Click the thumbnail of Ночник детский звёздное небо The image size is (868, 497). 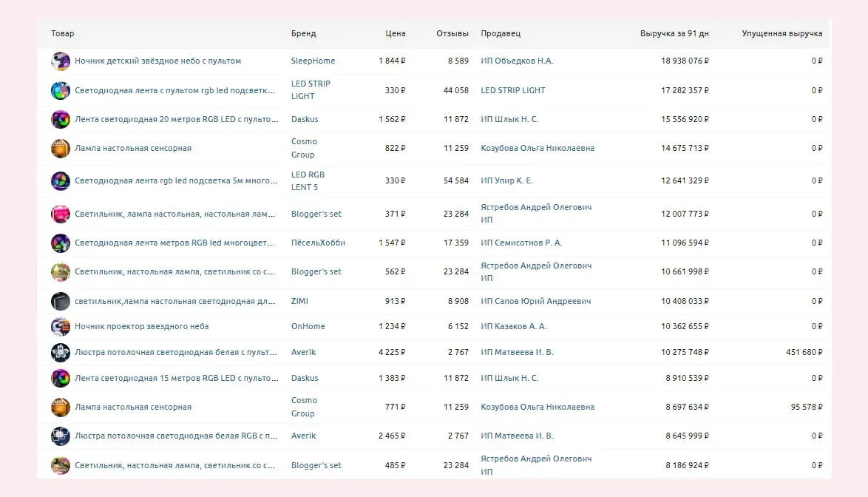(x=60, y=61)
